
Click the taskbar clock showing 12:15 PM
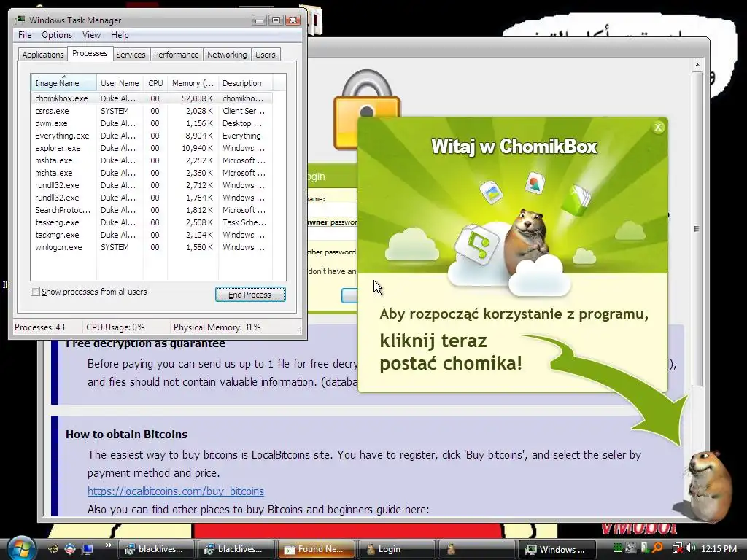(x=719, y=548)
